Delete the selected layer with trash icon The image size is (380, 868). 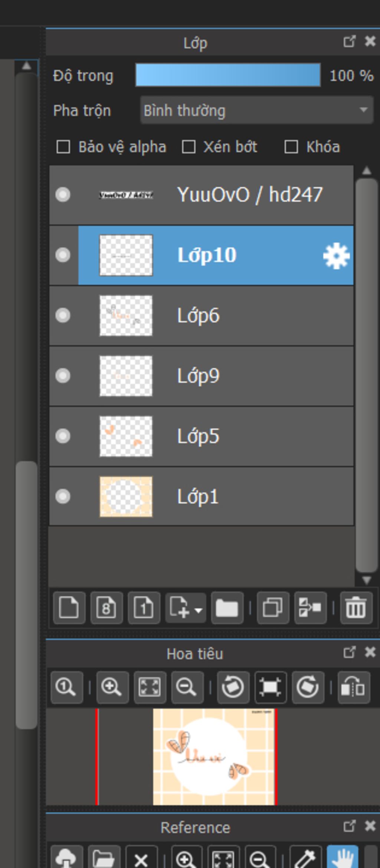tap(356, 608)
